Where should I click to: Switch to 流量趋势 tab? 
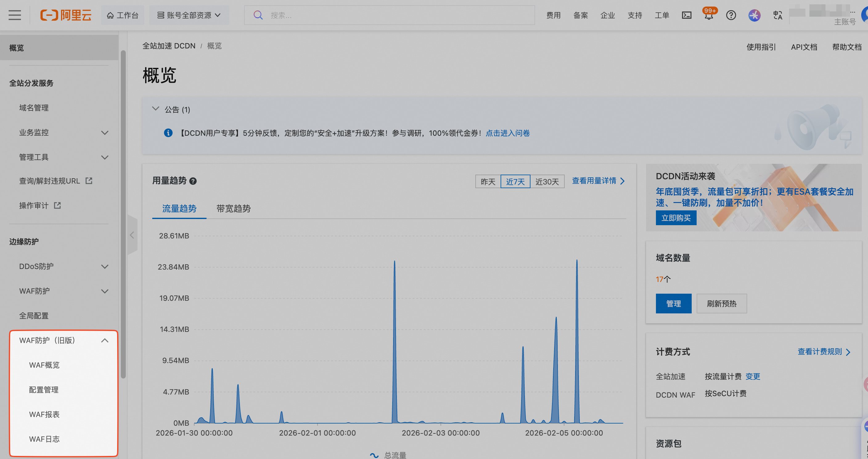click(x=179, y=209)
